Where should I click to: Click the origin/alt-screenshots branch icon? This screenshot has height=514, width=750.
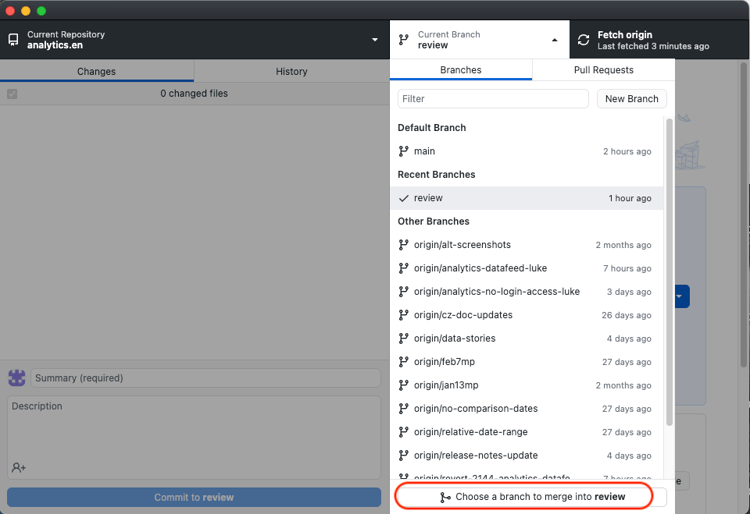click(x=404, y=245)
